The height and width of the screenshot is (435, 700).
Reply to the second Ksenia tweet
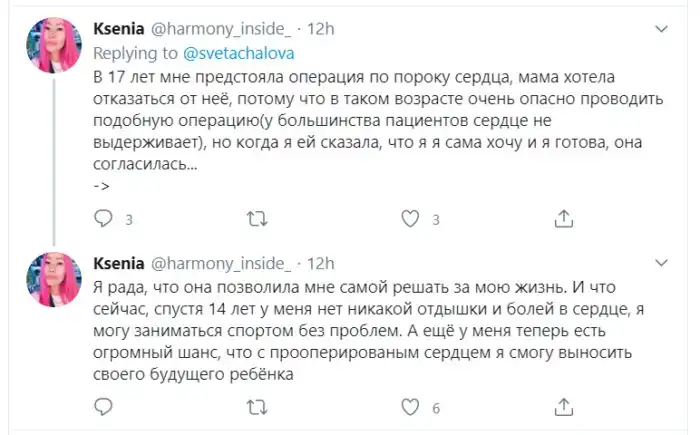tap(102, 408)
